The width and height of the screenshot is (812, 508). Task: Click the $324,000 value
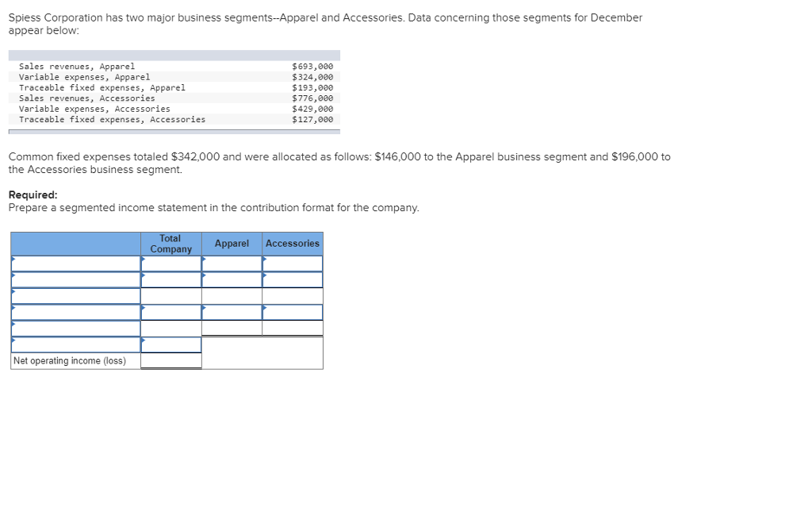click(x=312, y=77)
